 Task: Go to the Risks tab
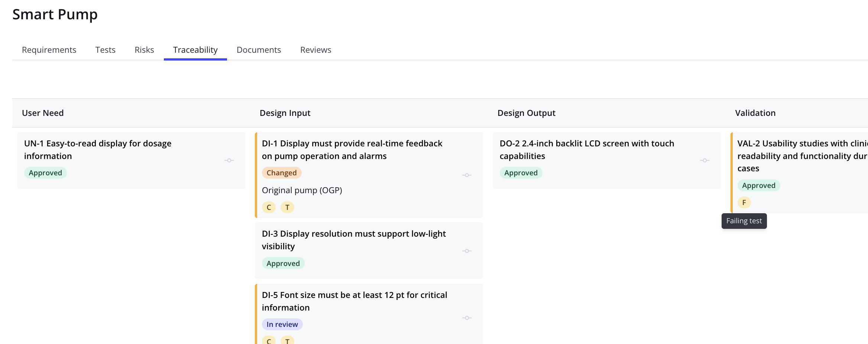click(x=144, y=50)
